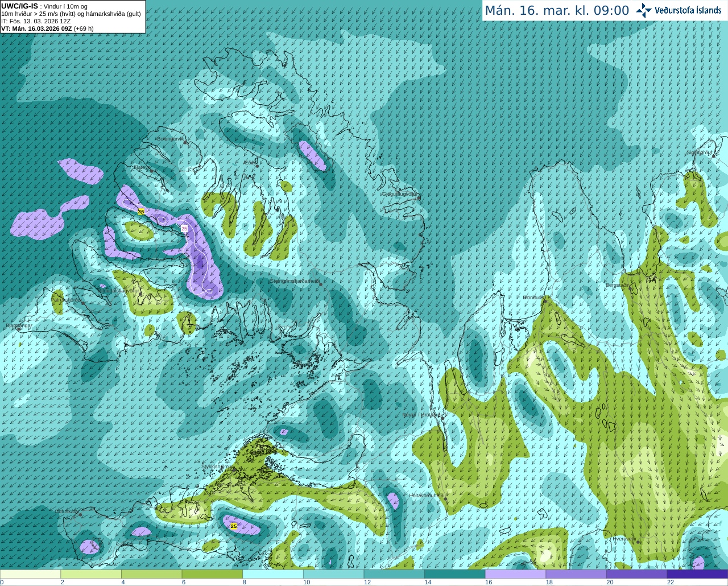
Task: Click the 4–6 m/s green legend swatch
Action: 151,574
